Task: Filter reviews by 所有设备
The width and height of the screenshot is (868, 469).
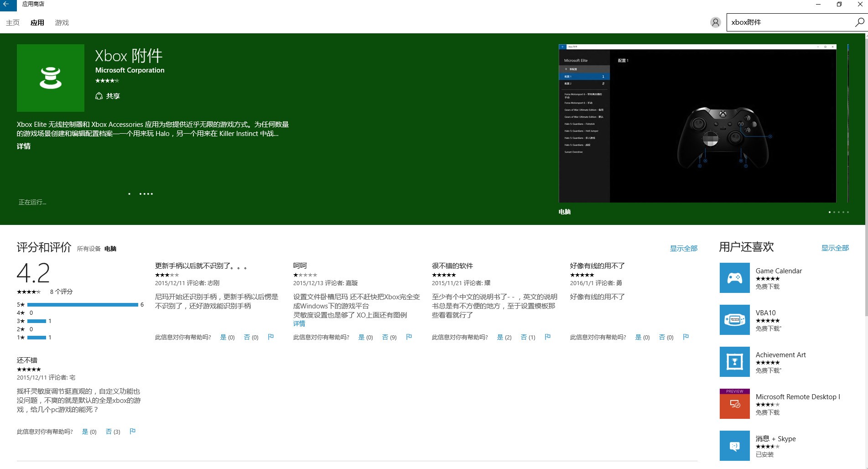Action: [88, 249]
